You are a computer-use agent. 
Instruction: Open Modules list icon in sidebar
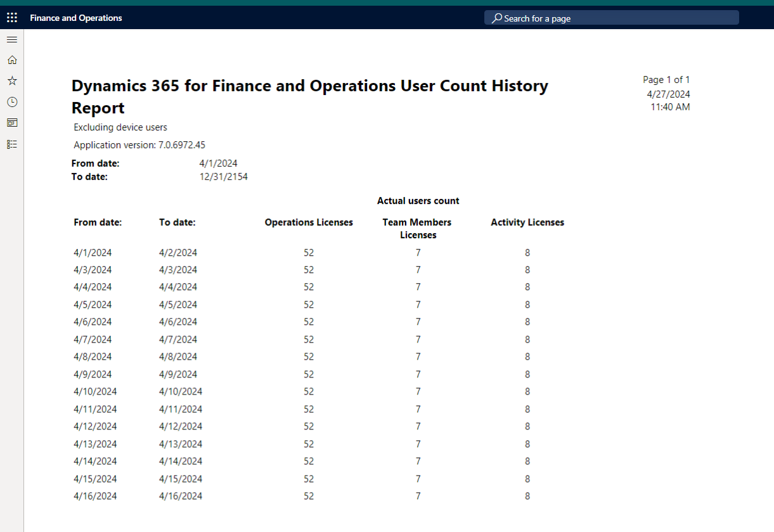(12, 144)
